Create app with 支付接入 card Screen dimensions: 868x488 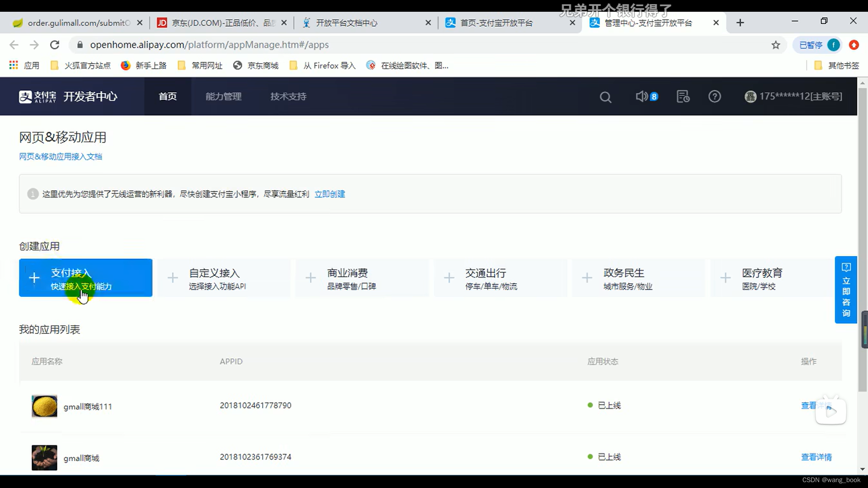pos(85,278)
